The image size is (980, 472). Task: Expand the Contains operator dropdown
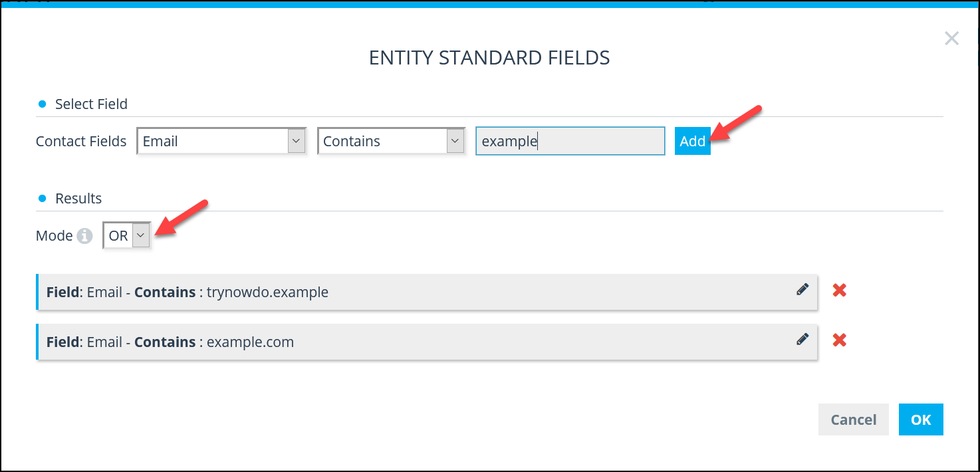point(391,141)
